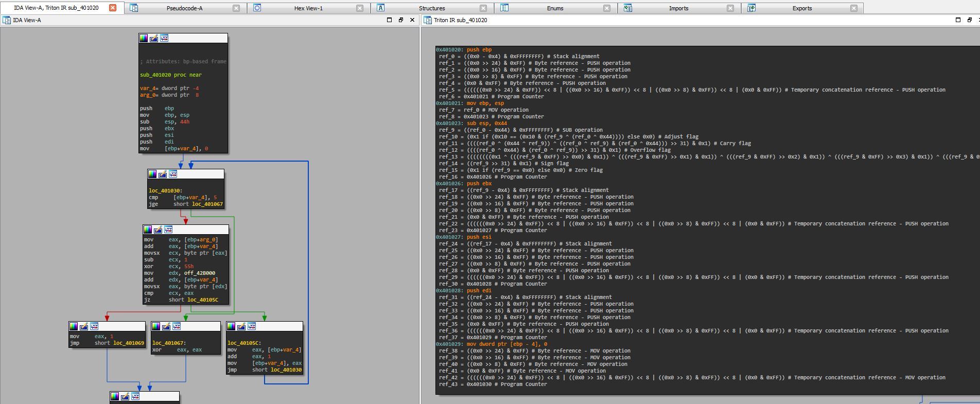This screenshot has width=980, height=404.
Task: Float the IDA View-A panel
Action: [401, 20]
